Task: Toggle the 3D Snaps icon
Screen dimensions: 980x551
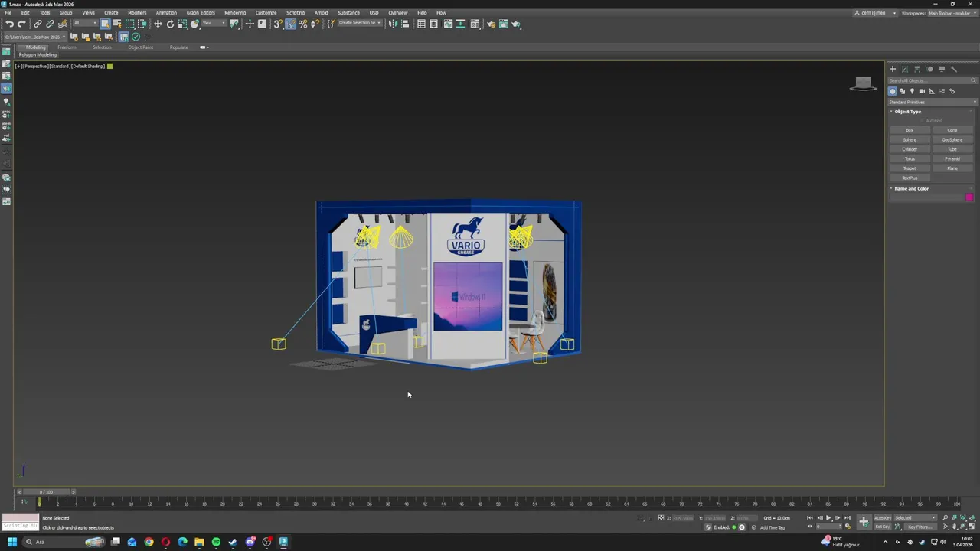Action: (277, 24)
